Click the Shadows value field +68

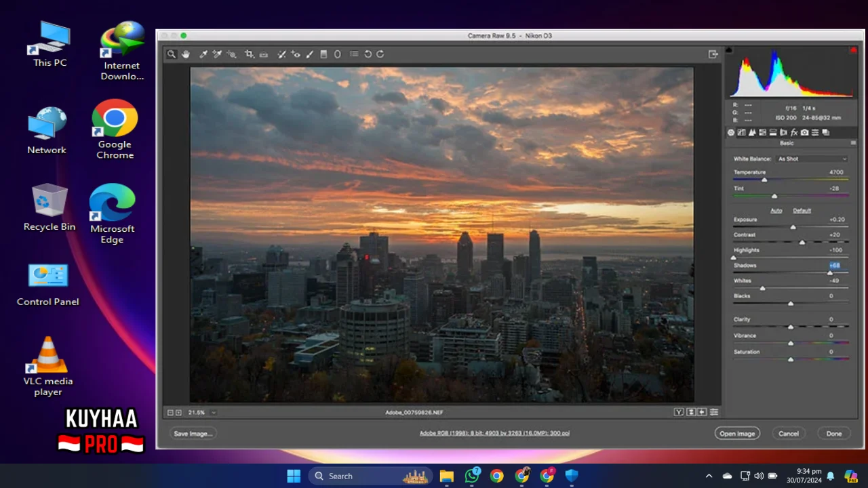point(834,266)
